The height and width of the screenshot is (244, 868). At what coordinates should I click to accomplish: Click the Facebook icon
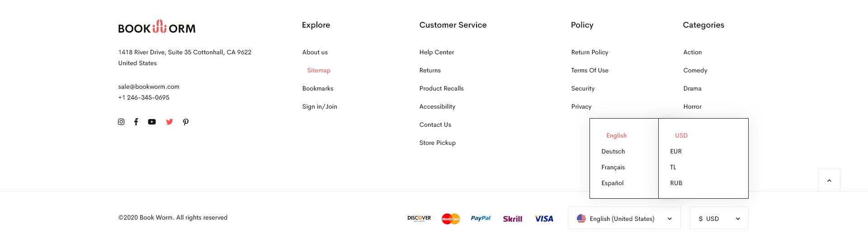pyautogui.click(x=136, y=122)
